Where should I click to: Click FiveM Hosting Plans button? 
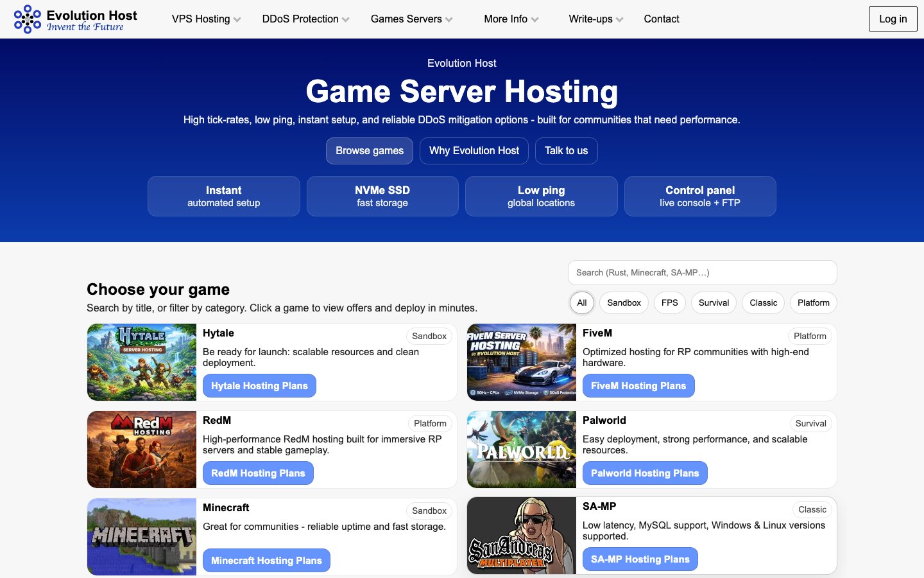[638, 386]
